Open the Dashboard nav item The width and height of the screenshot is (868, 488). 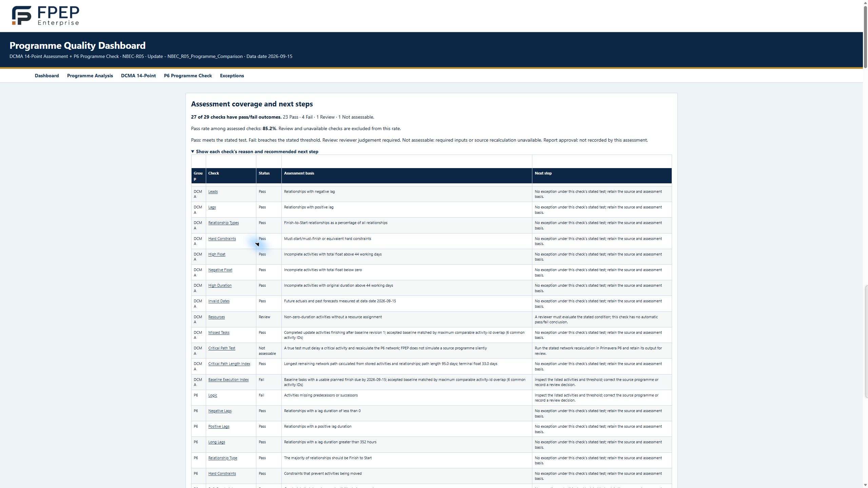tap(47, 76)
